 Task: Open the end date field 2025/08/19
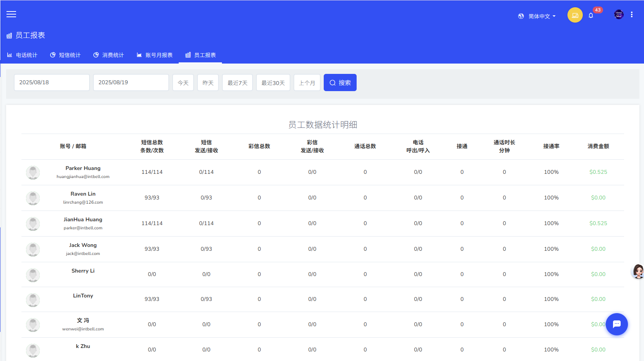[x=131, y=83]
